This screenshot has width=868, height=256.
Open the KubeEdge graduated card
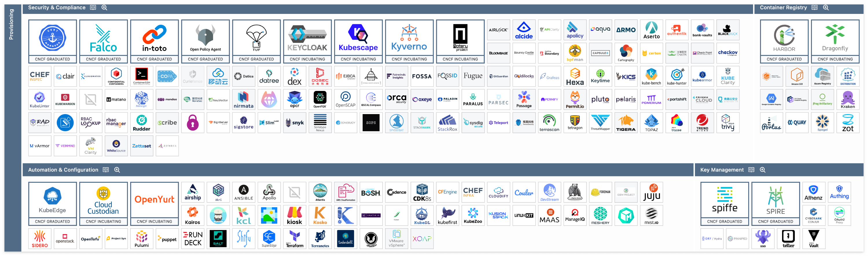pos(53,204)
